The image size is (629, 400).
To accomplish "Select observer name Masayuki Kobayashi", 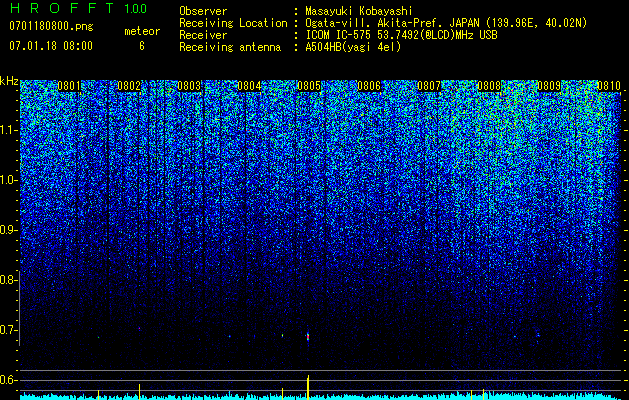I will coord(359,11).
